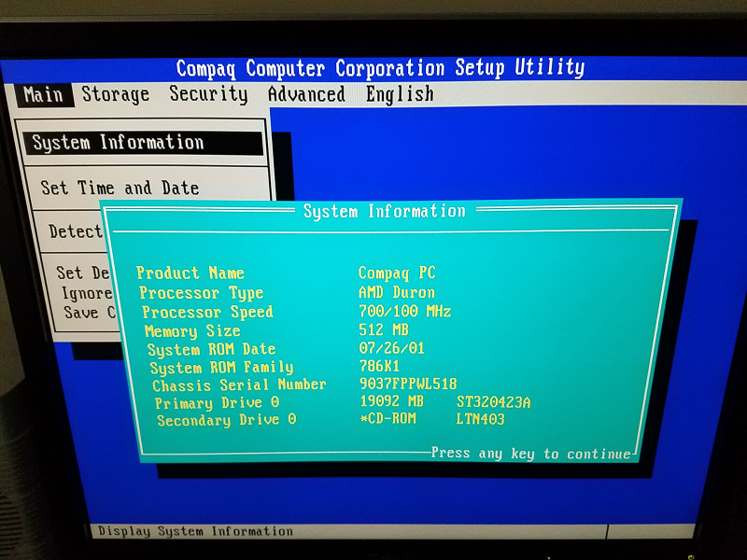Click the Primary Drive 0 label

(218, 403)
